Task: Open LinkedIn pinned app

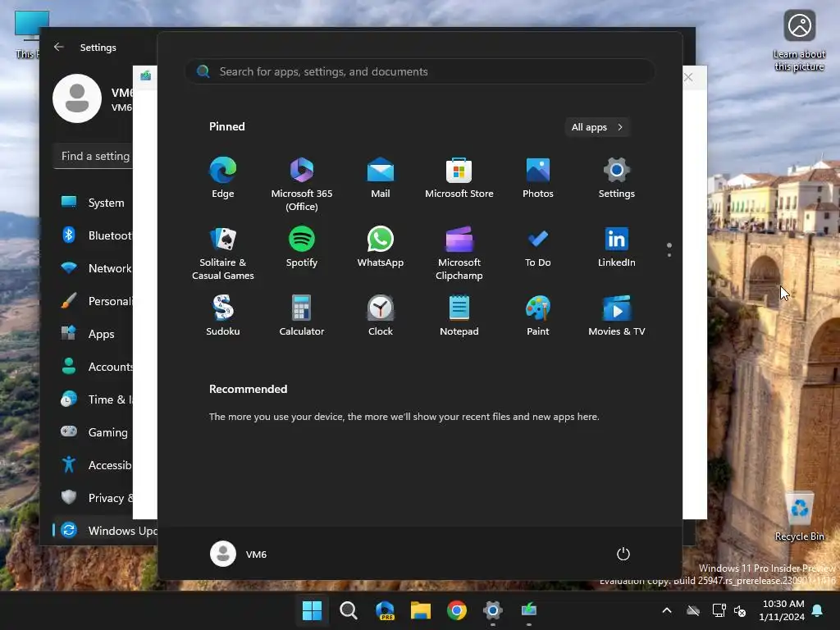Action: [617, 247]
